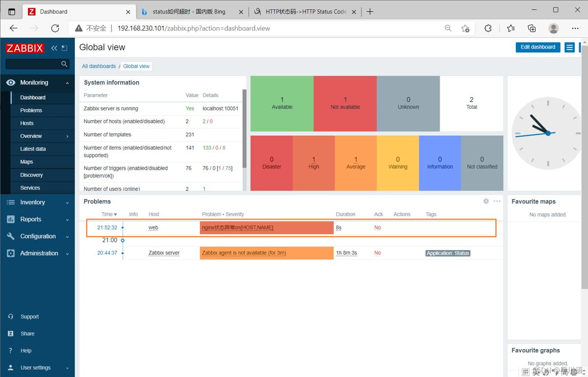Click the Global view breadcrumb

point(136,66)
